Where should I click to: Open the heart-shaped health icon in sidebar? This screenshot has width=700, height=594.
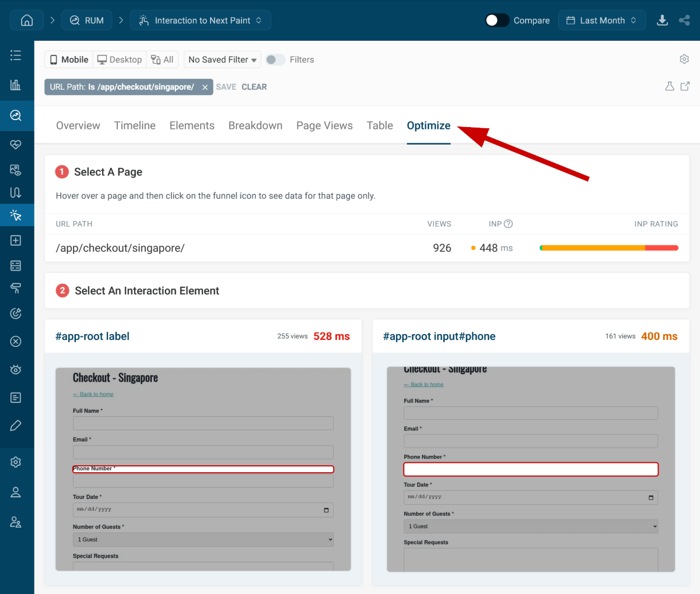point(16,144)
